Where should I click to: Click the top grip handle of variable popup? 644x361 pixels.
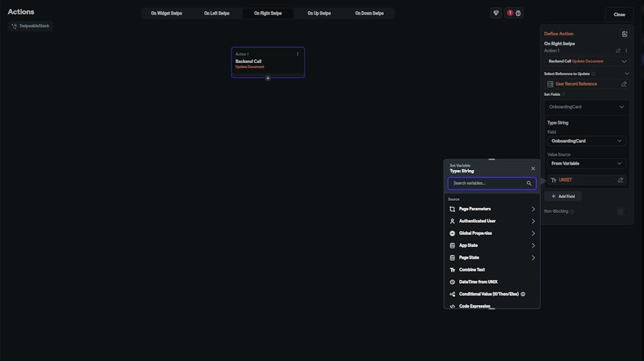(491, 159)
